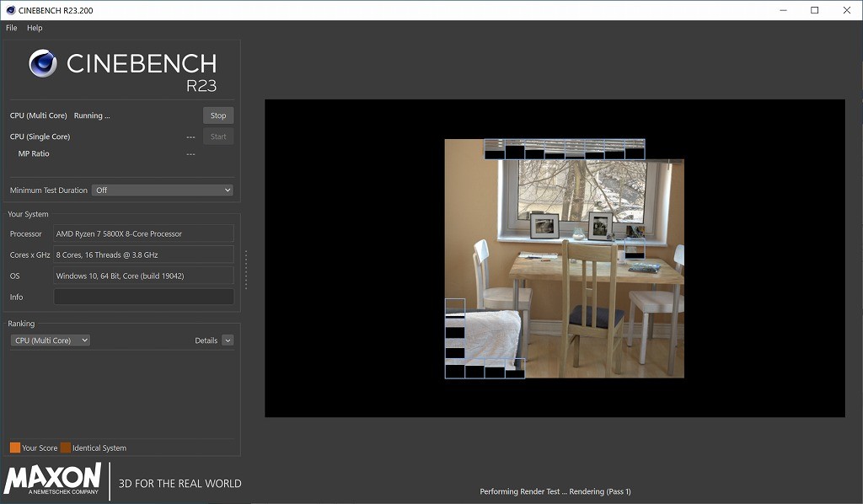
Task: Click the Cores x GHz field
Action: tap(143, 255)
